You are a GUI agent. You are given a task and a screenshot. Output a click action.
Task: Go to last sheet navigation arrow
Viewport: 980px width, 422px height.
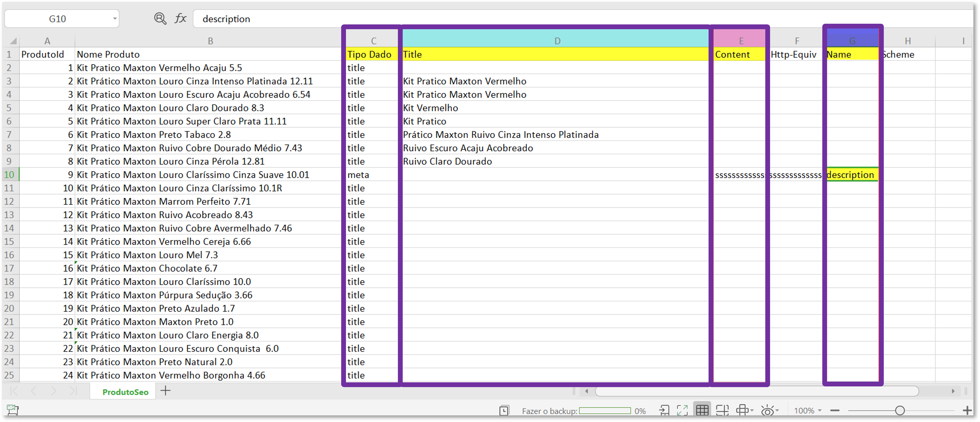click(73, 391)
